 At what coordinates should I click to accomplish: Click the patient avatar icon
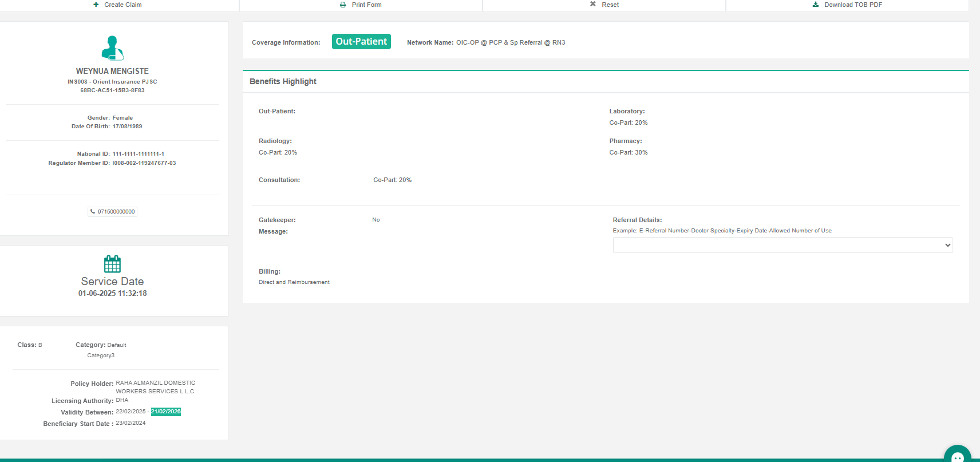click(x=112, y=48)
